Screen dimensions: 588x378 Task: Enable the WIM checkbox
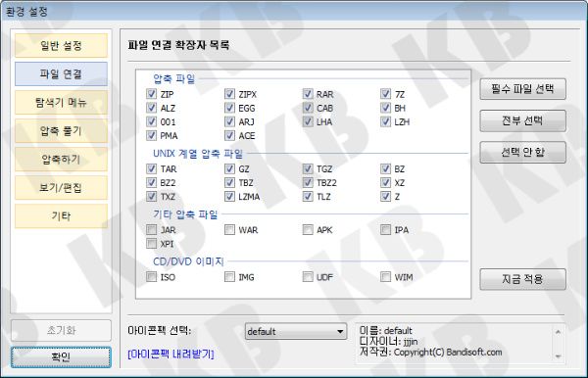[x=385, y=277]
